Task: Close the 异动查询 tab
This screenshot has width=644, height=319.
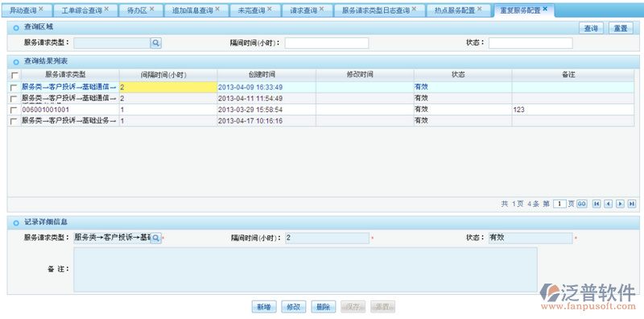Action: coord(41,9)
